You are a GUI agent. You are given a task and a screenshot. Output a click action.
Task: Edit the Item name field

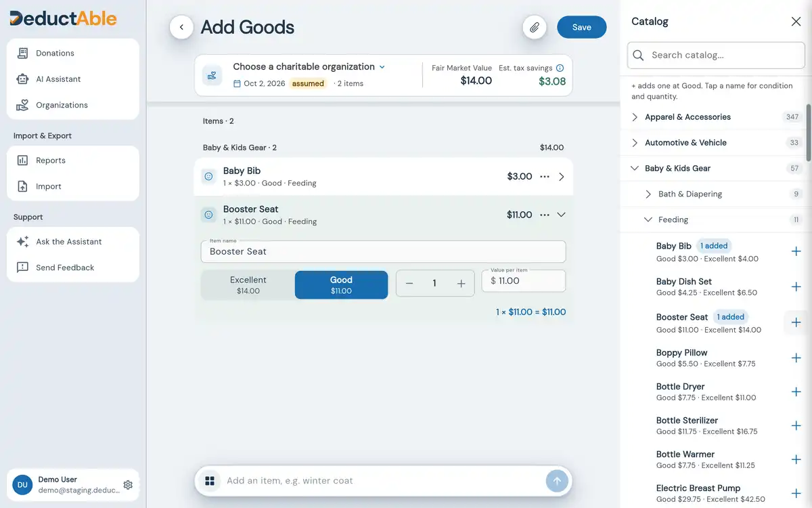383,251
